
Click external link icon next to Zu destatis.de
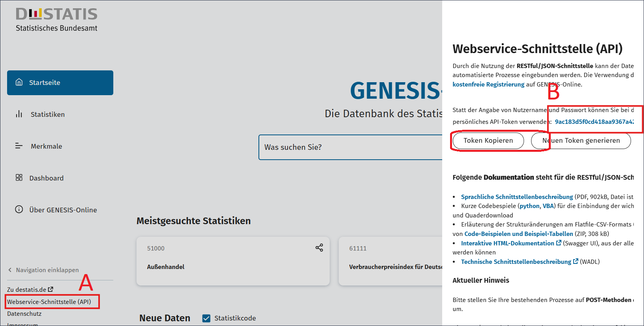click(51, 289)
